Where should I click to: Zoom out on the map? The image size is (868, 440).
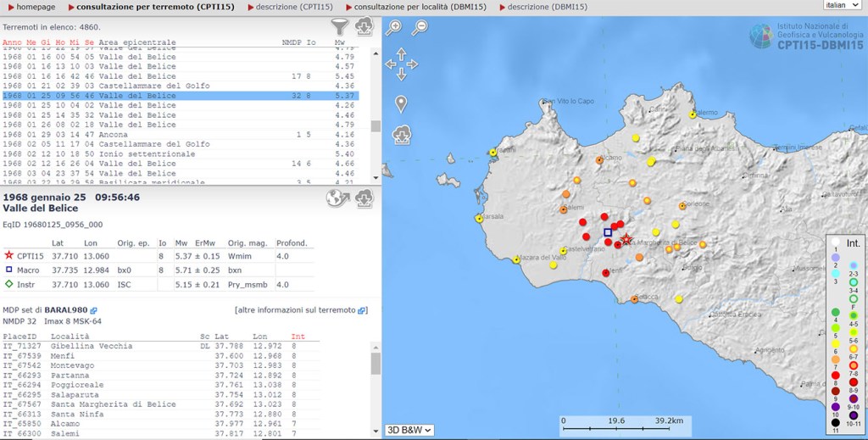click(x=420, y=28)
